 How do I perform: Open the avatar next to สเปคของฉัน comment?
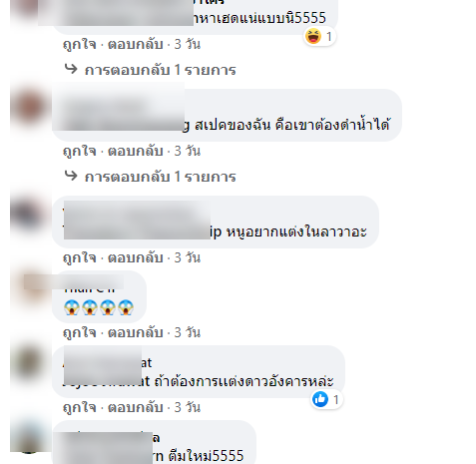pyautogui.click(x=28, y=107)
